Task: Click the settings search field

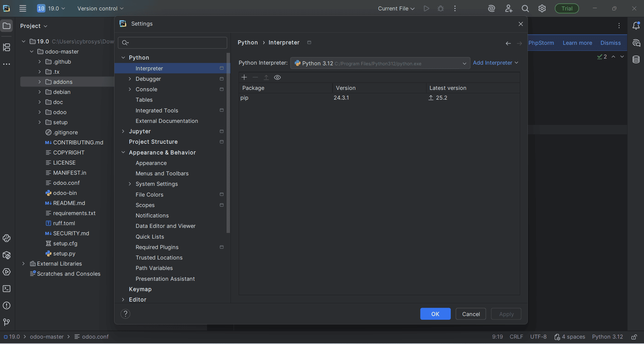Action: 173,43
